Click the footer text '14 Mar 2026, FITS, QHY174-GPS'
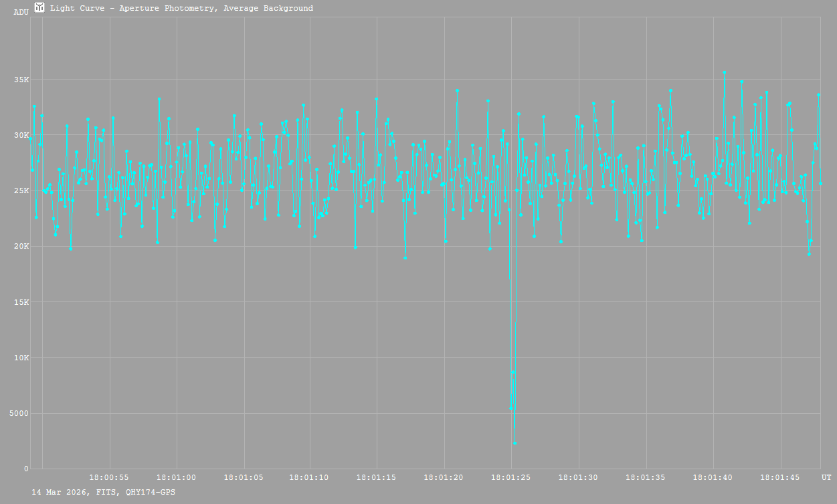 coord(104,492)
